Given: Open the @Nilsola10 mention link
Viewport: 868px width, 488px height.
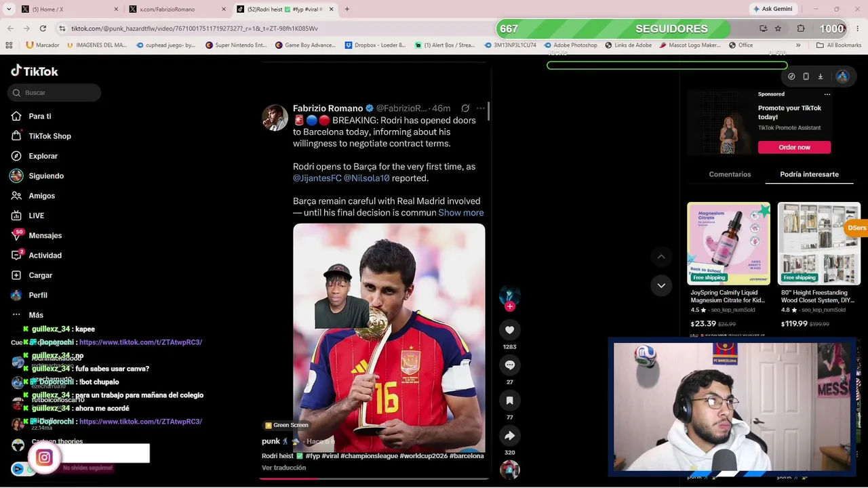Looking at the screenshot, I should 366,178.
